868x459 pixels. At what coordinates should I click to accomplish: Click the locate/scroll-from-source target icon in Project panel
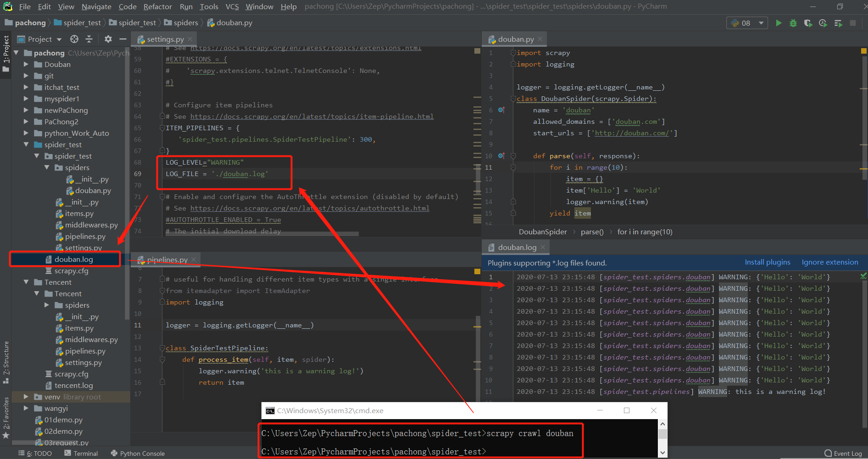[x=74, y=39]
